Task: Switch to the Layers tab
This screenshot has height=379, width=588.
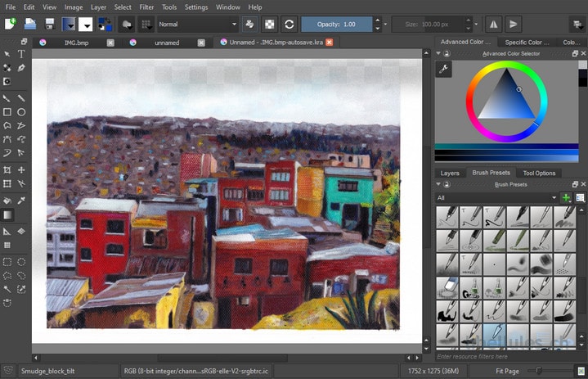Action: pyautogui.click(x=450, y=173)
